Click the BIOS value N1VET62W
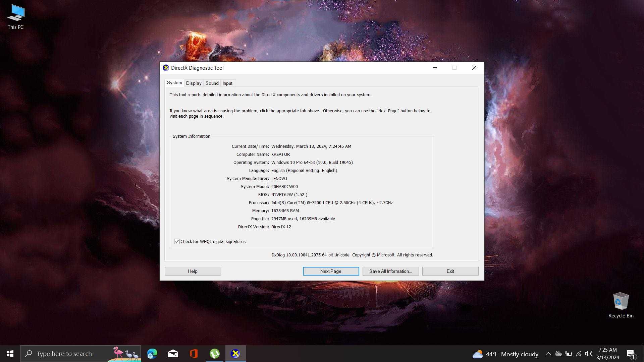The width and height of the screenshot is (644, 362). [289, 195]
